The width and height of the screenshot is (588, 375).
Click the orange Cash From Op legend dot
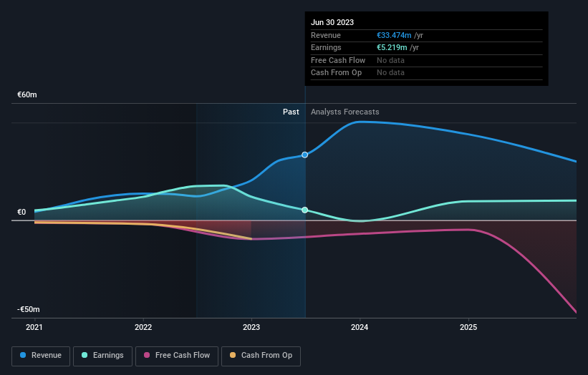(233, 355)
